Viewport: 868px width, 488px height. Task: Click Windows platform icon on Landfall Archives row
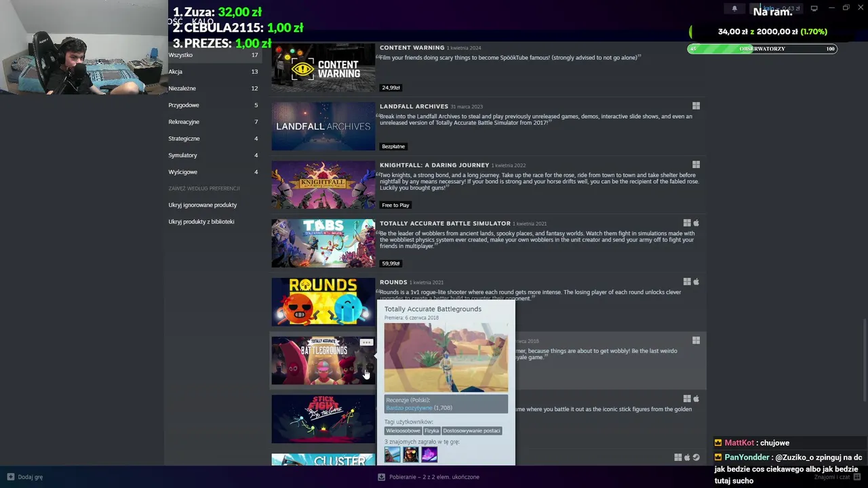pyautogui.click(x=696, y=106)
